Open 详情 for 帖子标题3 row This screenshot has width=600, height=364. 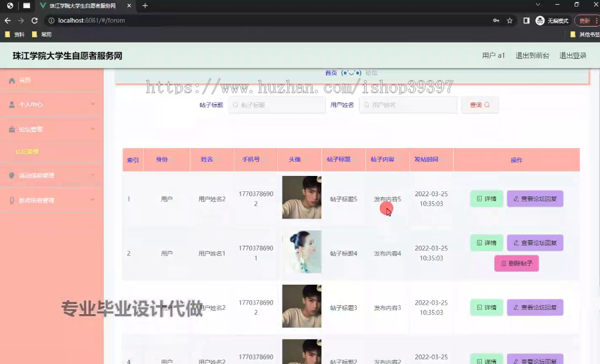point(487,308)
